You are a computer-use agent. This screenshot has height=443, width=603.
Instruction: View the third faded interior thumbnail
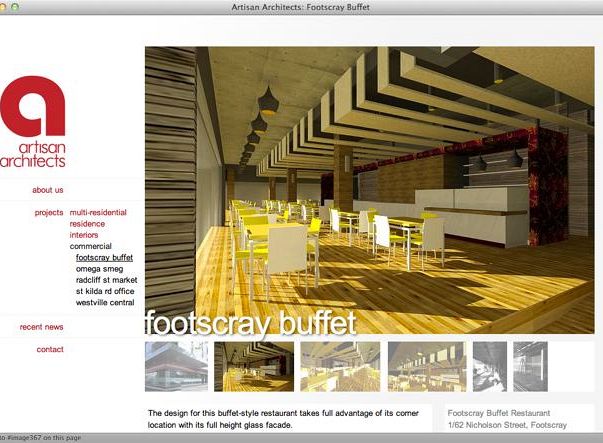[x=340, y=366]
